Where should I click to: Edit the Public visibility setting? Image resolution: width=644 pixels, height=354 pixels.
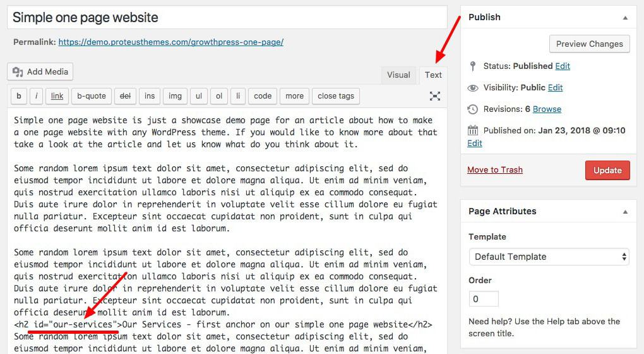555,88
